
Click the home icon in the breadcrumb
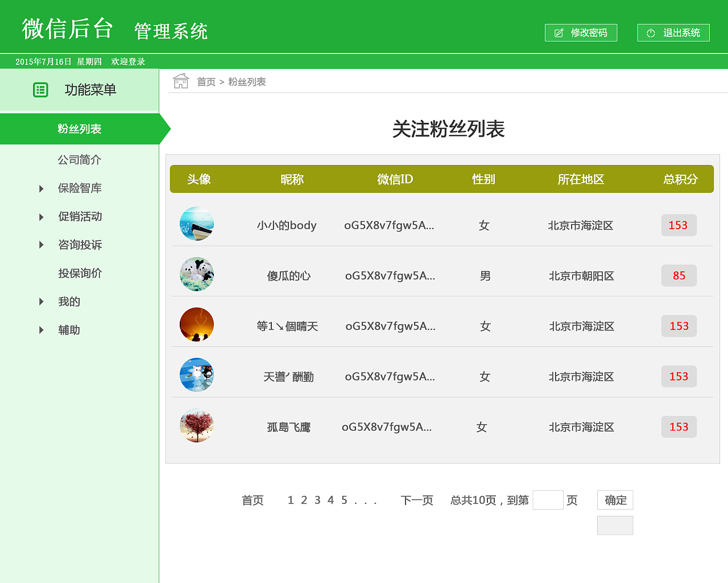click(181, 81)
